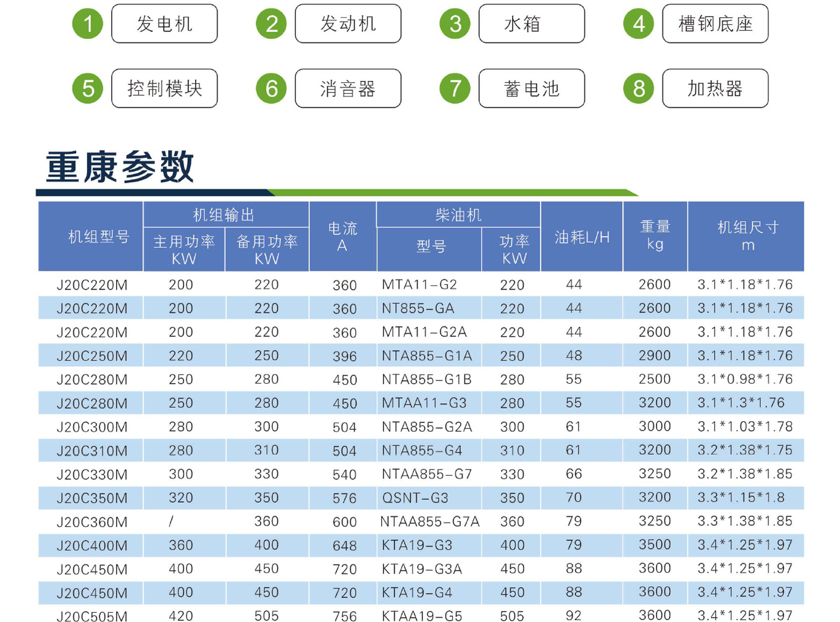840x622 pixels.
Task: Click the 发电机 label box
Action: tap(164, 23)
